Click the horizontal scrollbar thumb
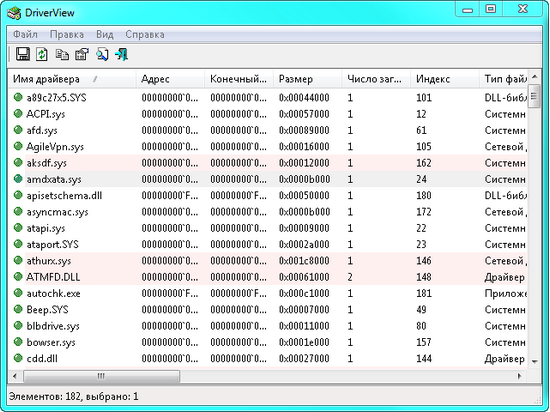550x412 pixels. pos(101,376)
